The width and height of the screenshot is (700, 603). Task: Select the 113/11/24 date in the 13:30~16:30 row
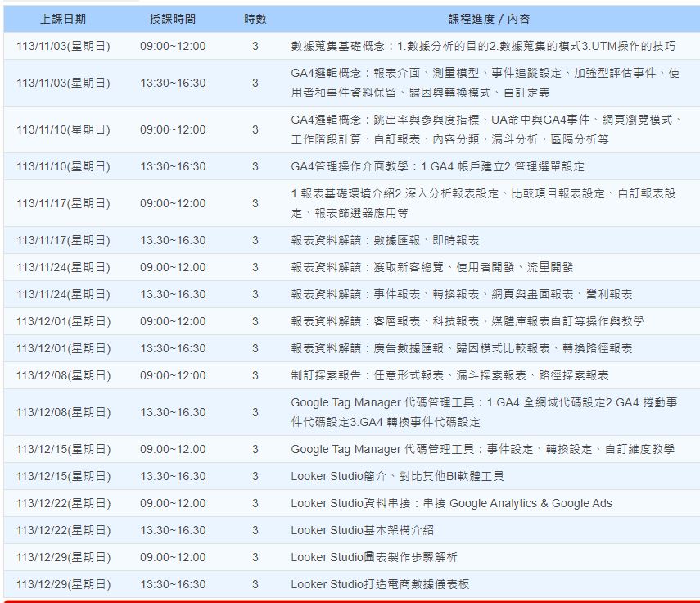tap(63, 294)
